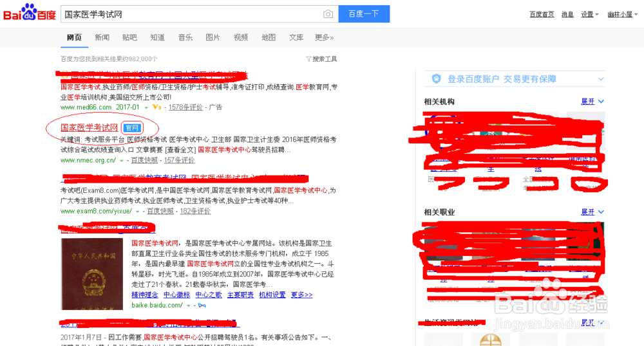Open 百度首页 link

542,14
